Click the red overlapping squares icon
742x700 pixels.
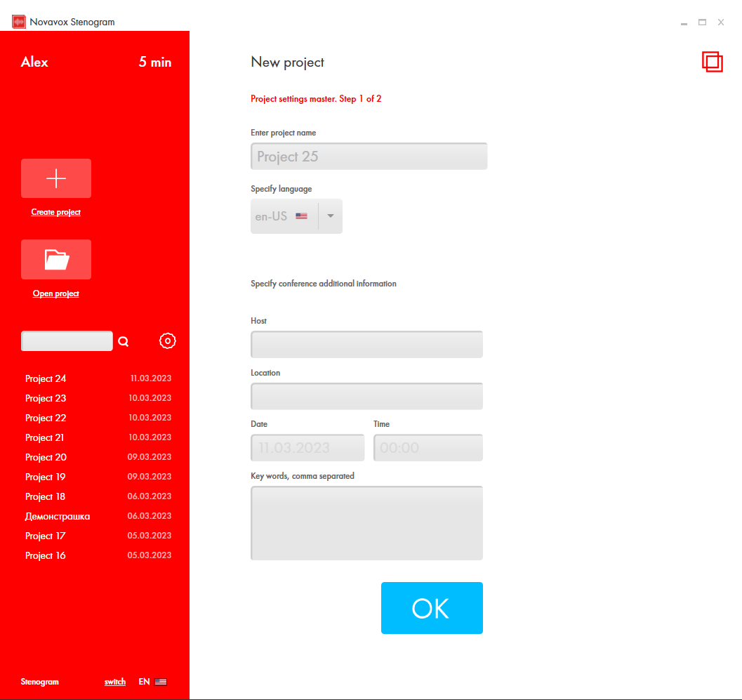click(712, 62)
